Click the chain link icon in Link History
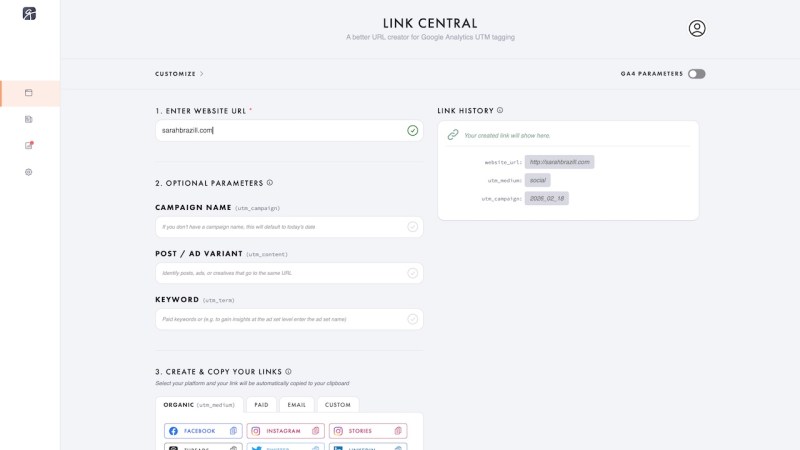This screenshot has width=800, height=450. click(453, 135)
